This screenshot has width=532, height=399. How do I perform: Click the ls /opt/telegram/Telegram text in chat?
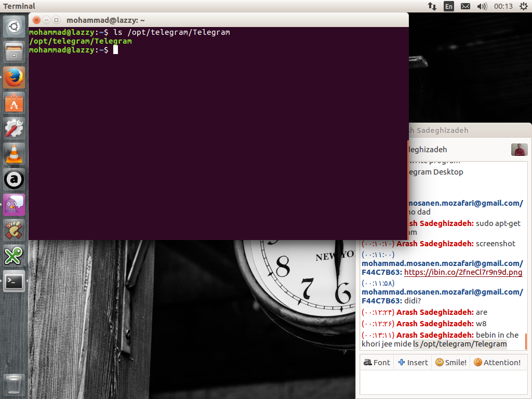click(460, 344)
